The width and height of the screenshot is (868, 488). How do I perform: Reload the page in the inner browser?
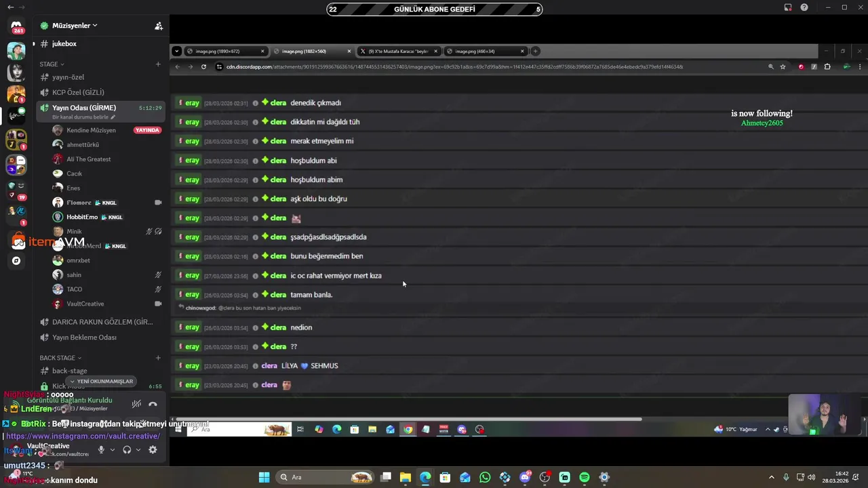[x=203, y=66]
